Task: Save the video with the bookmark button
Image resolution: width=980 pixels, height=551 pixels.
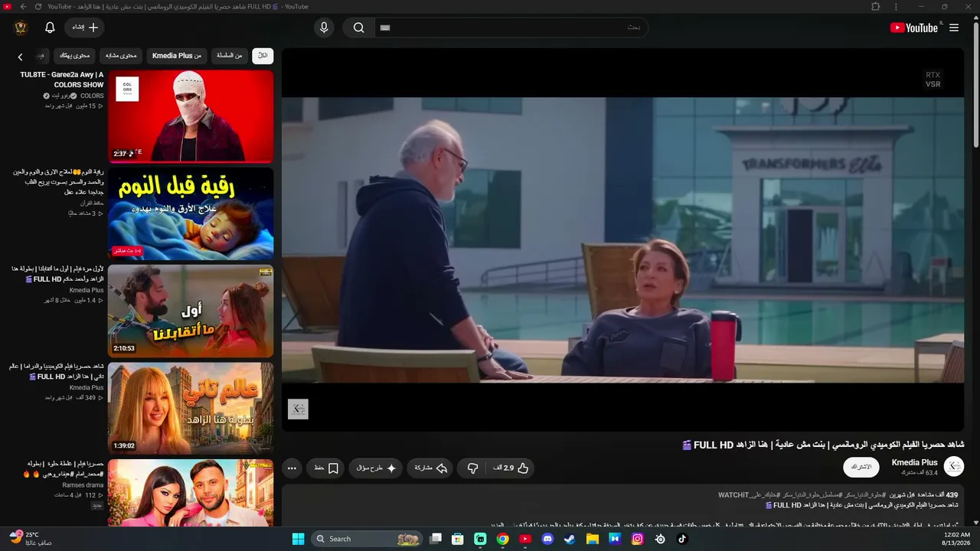Action: (325, 468)
